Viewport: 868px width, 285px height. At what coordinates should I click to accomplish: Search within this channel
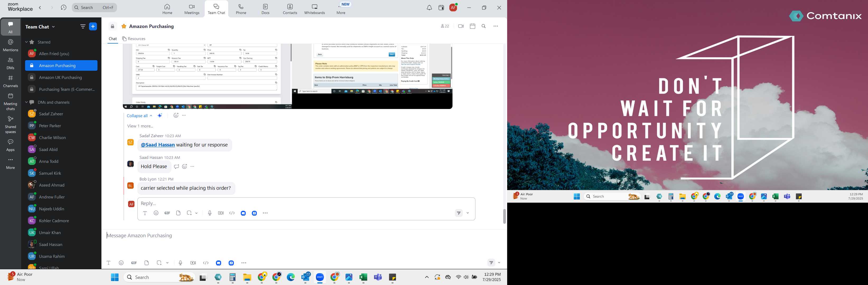coord(484,26)
